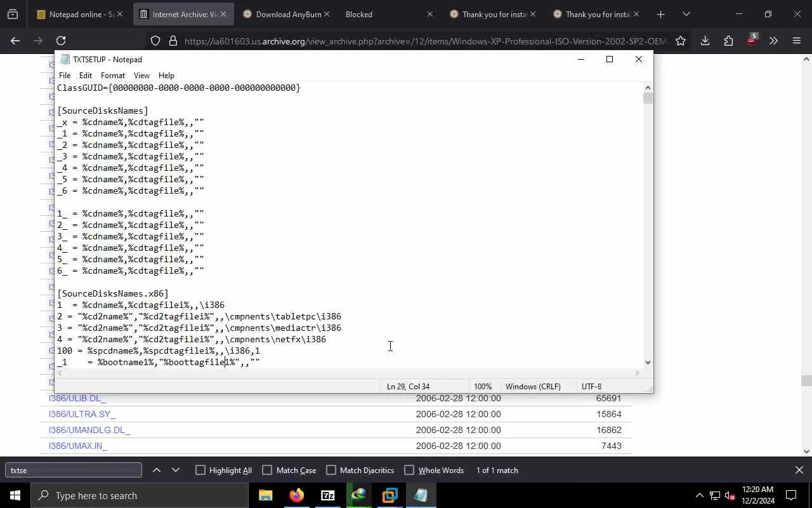The image size is (812, 508).
Task: Click the padlock site security icon
Action: 173,41
